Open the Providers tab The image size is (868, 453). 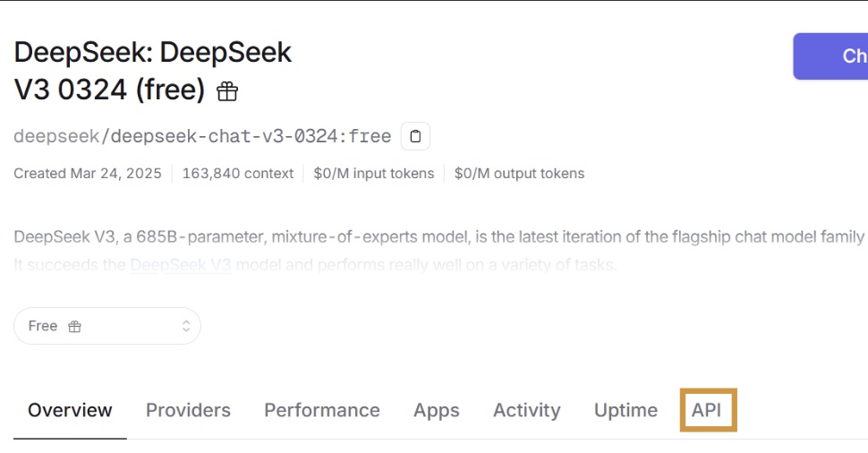point(188,410)
